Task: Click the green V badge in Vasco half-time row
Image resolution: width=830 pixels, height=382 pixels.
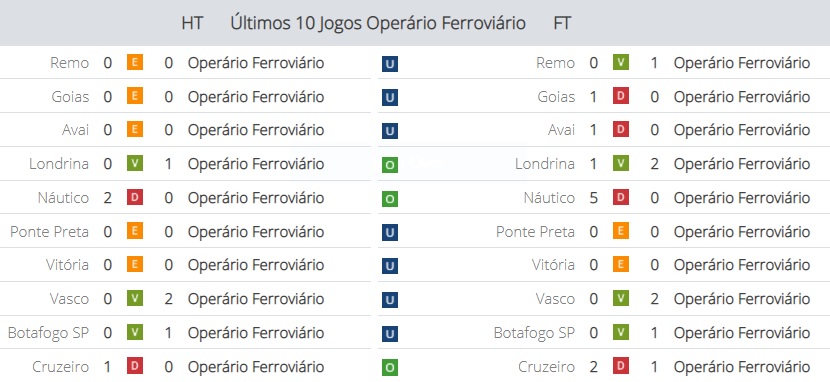Action: (135, 298)
